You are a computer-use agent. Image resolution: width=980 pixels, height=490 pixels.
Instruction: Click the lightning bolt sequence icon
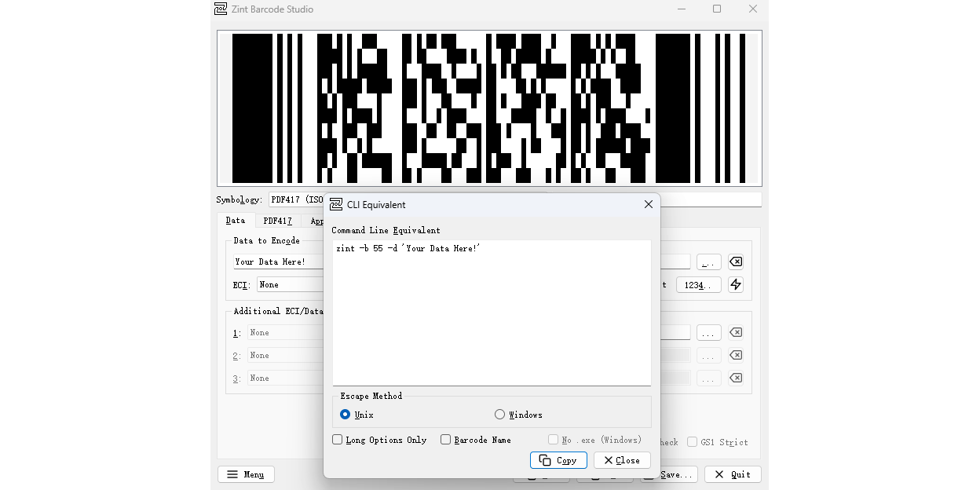click(x=735, y=284)
